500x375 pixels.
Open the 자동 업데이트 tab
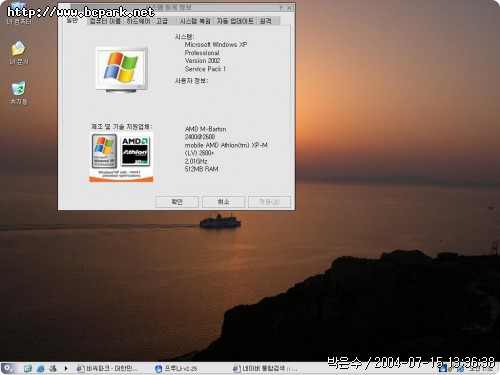point(235,21)
